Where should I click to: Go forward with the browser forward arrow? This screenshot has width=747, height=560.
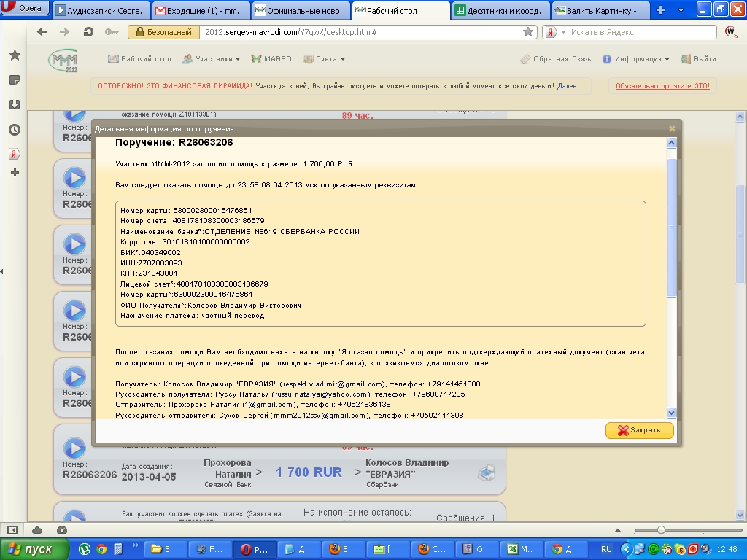(x=64, y=32)
